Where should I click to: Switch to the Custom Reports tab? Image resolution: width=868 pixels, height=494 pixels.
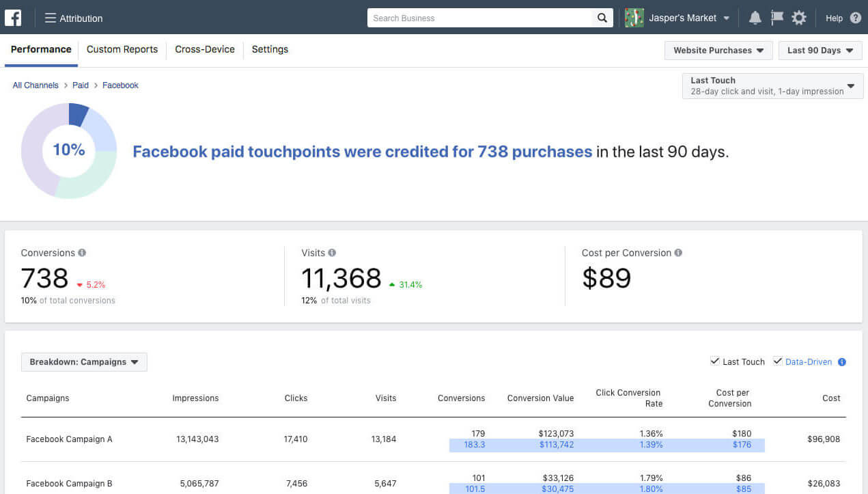tap(122, 49)
